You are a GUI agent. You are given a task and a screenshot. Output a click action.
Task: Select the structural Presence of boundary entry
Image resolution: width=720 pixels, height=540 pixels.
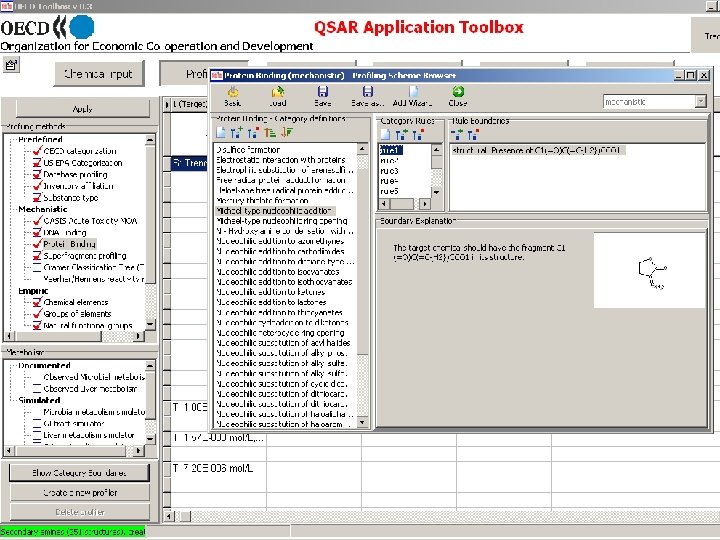(x=537, y=150)
